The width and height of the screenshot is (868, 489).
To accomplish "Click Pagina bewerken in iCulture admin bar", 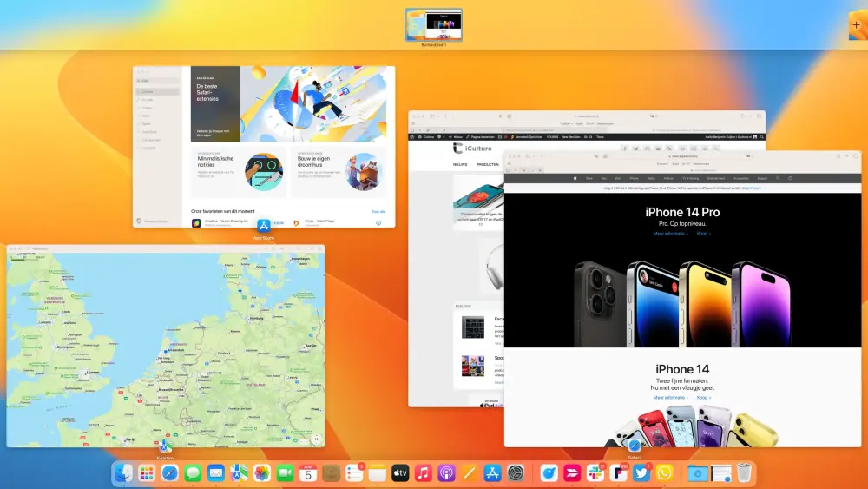I will click(481, 136).
